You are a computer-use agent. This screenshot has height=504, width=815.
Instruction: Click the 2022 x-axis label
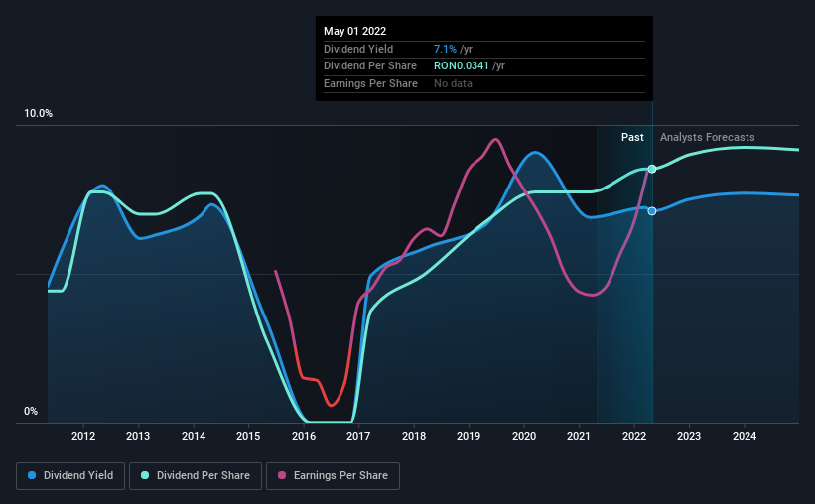pyautogui.click(x=634, y=436)
